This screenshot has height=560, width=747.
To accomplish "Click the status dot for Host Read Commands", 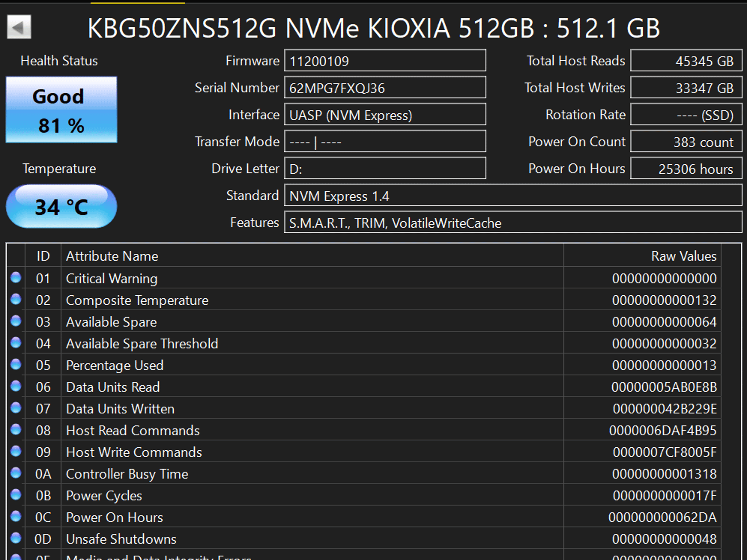I will pos(16,430).
